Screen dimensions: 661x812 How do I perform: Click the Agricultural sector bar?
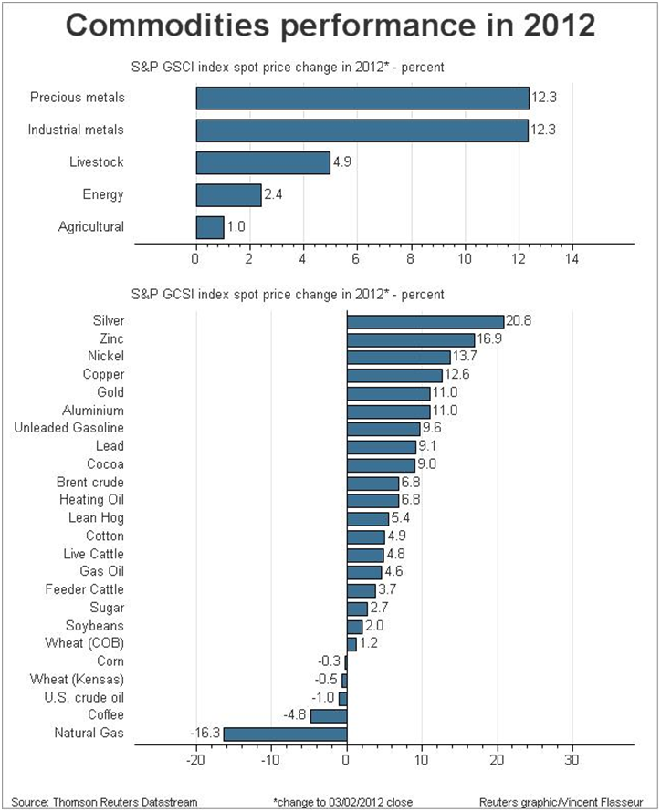(210, 227)
